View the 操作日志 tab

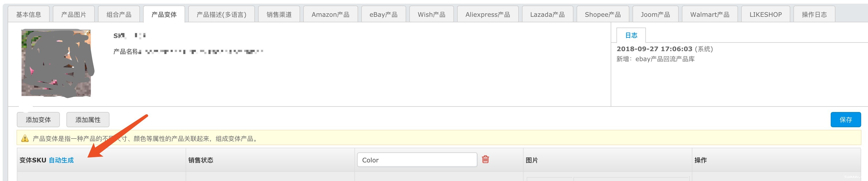(x=814, y=14)
